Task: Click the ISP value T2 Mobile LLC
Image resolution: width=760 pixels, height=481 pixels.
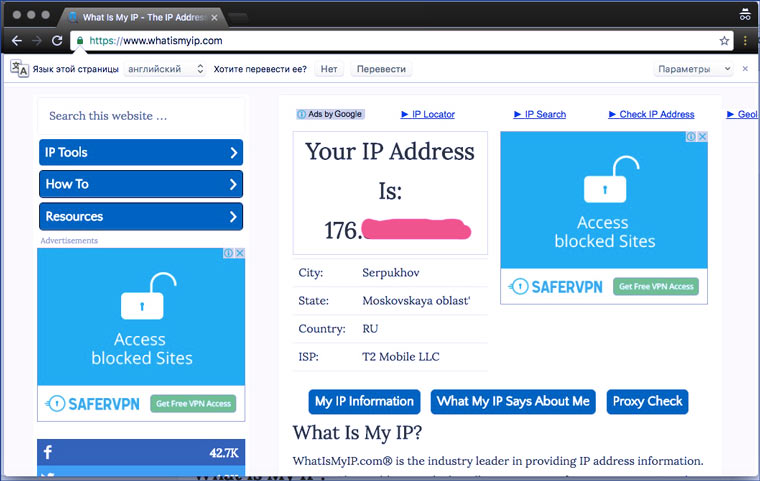Action: (401, 357)
